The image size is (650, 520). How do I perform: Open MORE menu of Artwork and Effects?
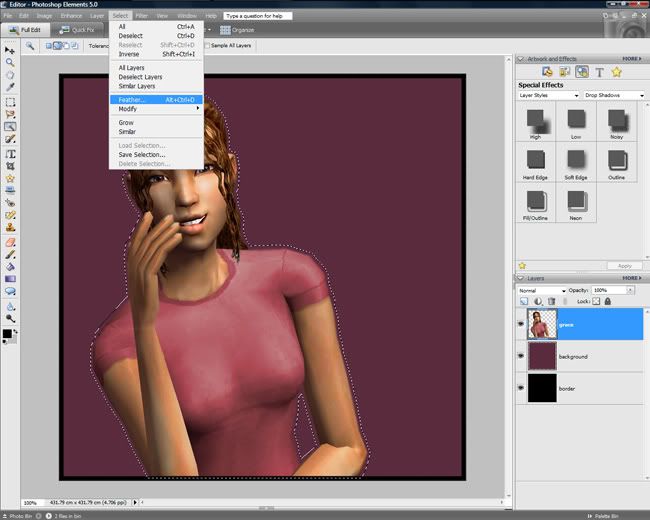point(631,59)
